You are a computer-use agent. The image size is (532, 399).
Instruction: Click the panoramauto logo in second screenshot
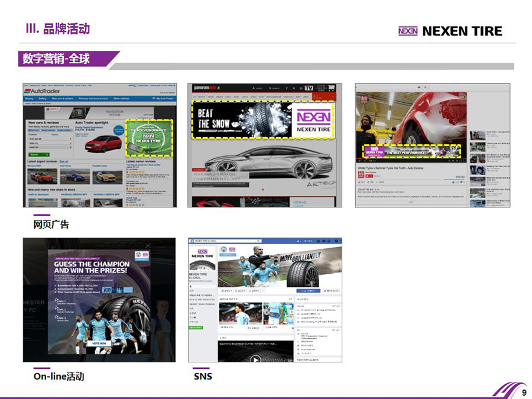[x=207, y=88]
